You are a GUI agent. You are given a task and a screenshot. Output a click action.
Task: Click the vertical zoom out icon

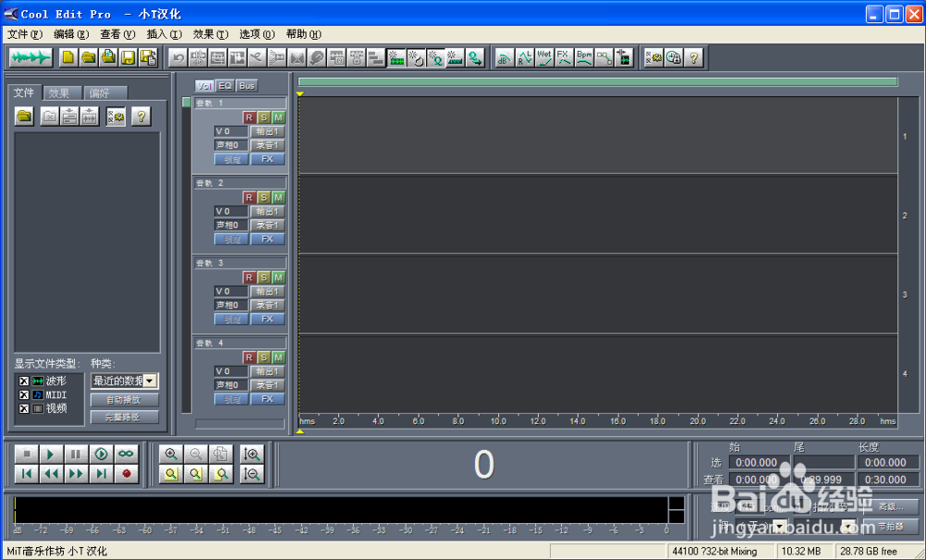252,473
